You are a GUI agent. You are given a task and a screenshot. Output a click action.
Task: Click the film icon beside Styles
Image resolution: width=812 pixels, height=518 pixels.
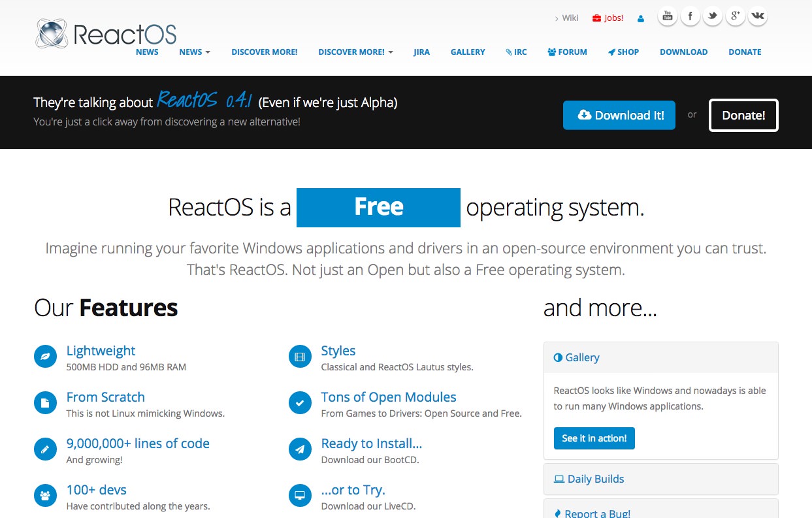tap(300, 357)
